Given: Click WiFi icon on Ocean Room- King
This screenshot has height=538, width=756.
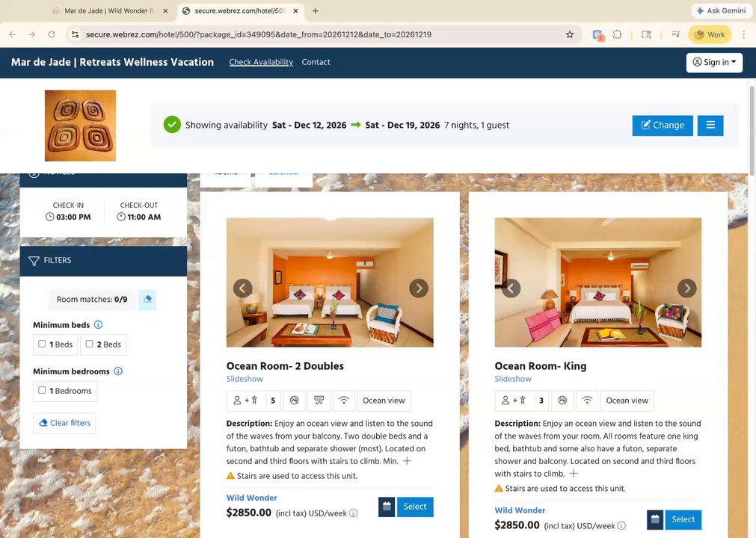Looking at the screenshot, I should pos(587,401).
